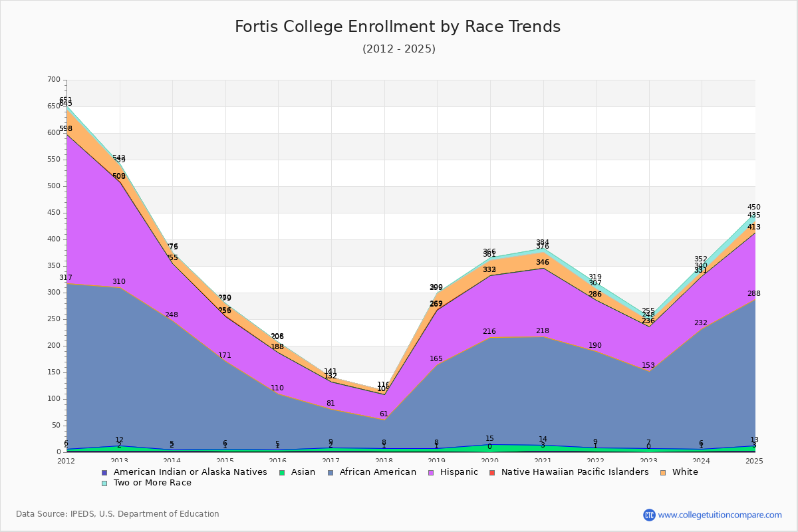The image size is (798, 532).
Task: Click the 319 total label in 2022
Action: pos(595,277)
